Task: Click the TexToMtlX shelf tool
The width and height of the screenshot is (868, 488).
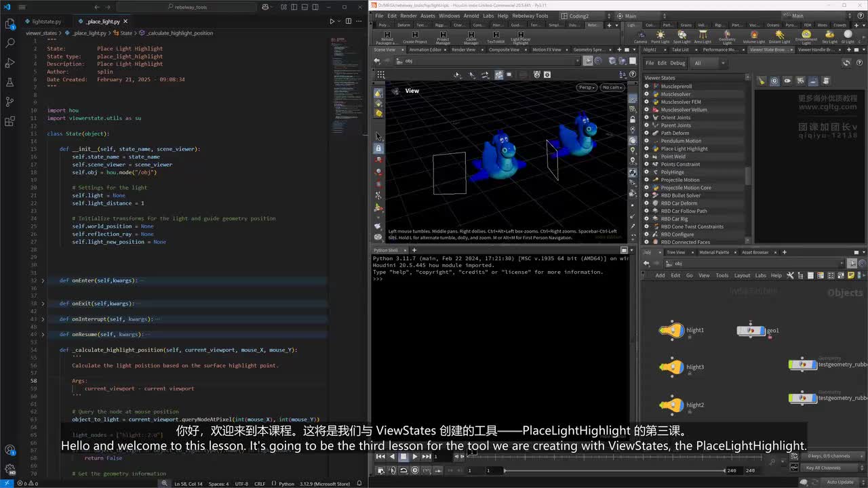Action: pos(496,37)
